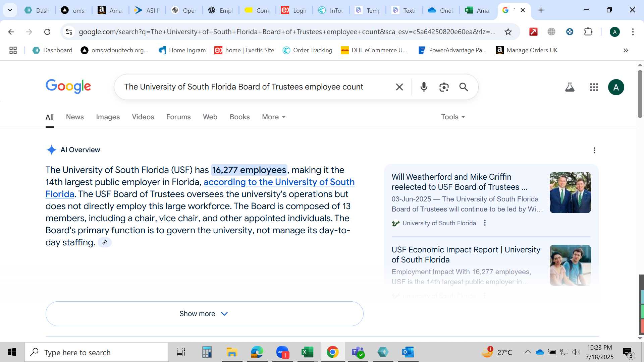Viewport: 644px width, 362px height.
Task: Open Chrome extensions puzzle icon
Action: click(588, 32)
